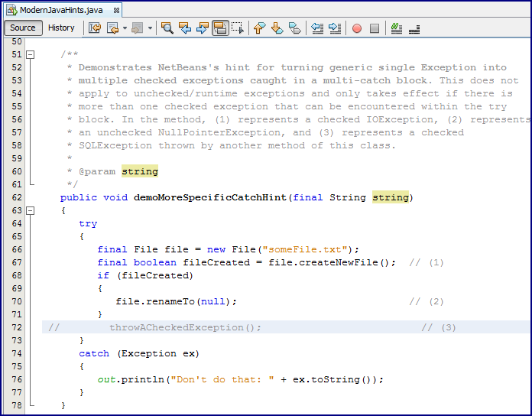Click line number 72 in gutter
Image resolution: width=532 pixels, height=416 pixels.
[17, 327]
